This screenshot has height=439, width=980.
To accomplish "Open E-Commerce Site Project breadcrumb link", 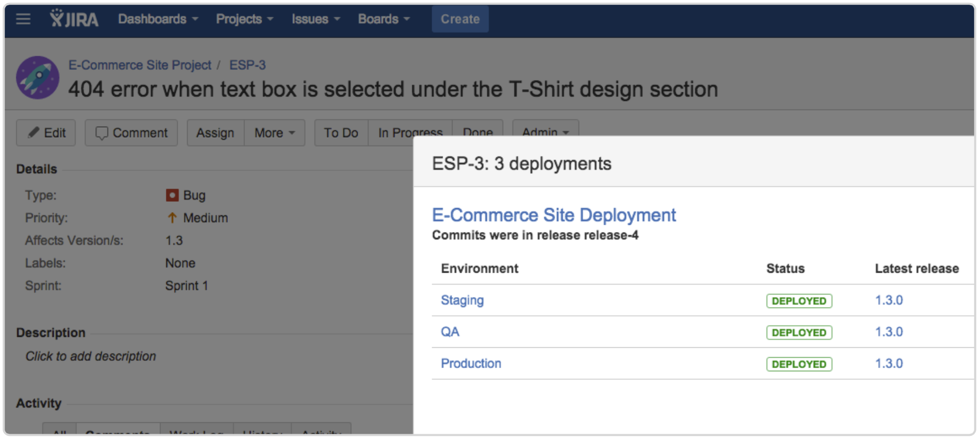I will tap(140, 65).
